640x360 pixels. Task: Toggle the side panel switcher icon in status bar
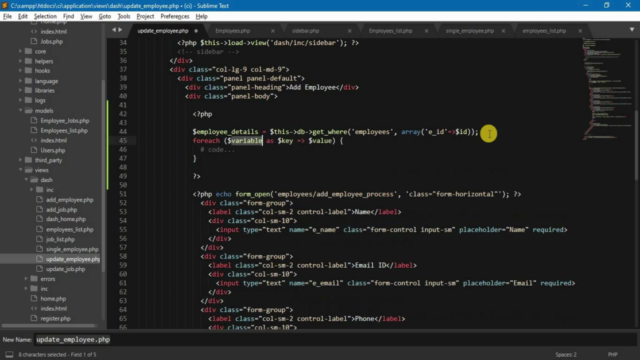pyautogui.click(x=9, y=354)
